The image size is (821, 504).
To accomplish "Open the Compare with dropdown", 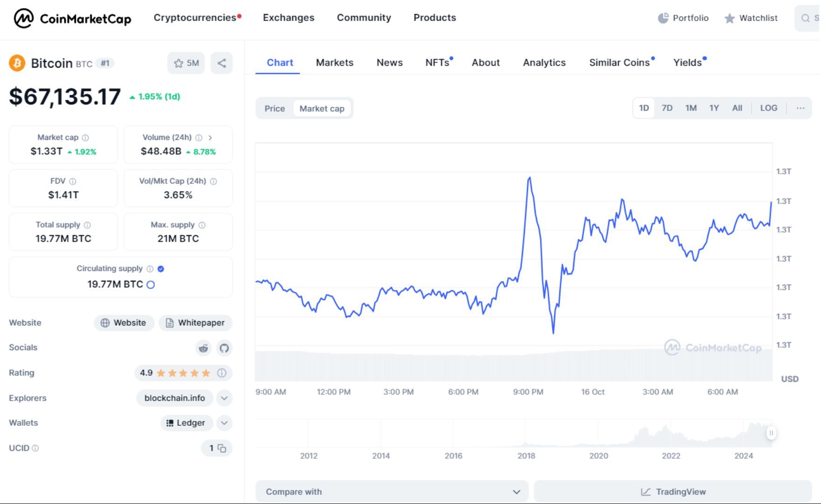I will pyautogui.click(x=392, y=491).
